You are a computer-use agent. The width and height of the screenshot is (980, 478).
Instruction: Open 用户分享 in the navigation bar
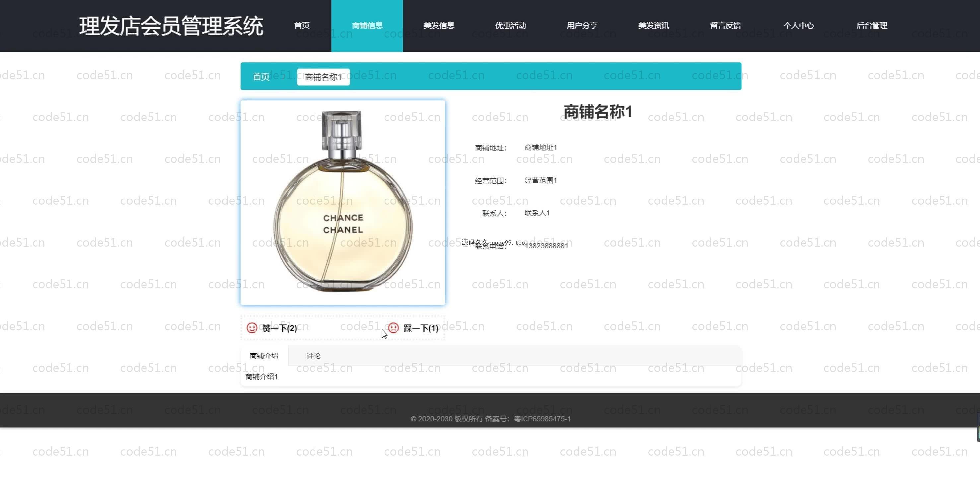(582, 26)
